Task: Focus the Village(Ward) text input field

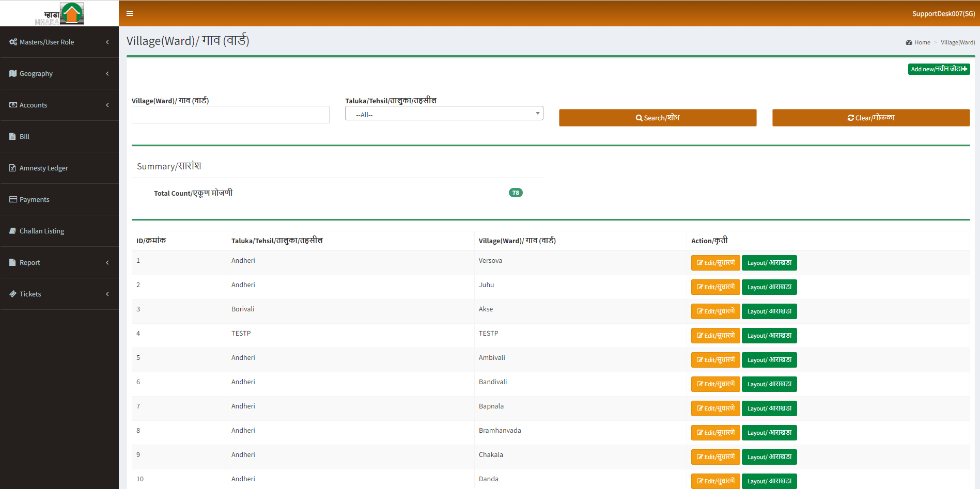Action: point(230,115)
